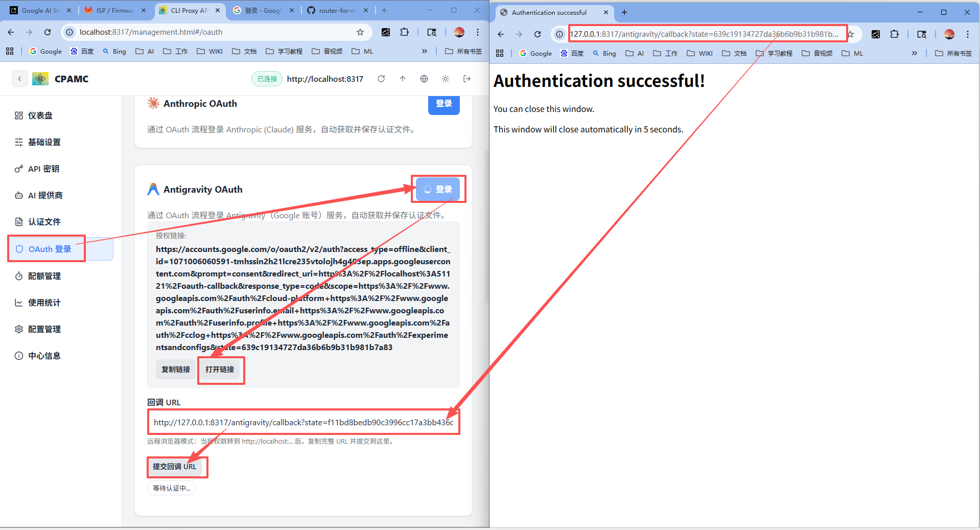Open 认证文件 sidebar item

[x=44, y=222]
